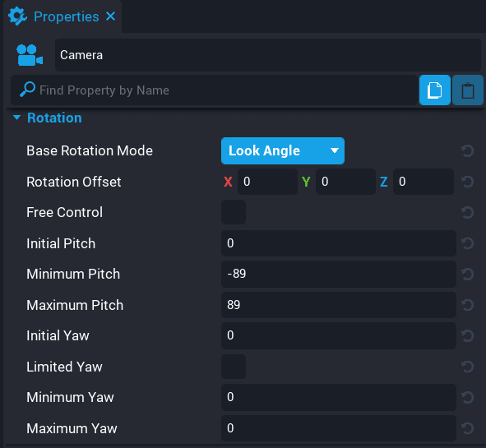The image size is (486, 448).
Task: Paste properties using the clipboard icon
Action: tap(467, 90)
